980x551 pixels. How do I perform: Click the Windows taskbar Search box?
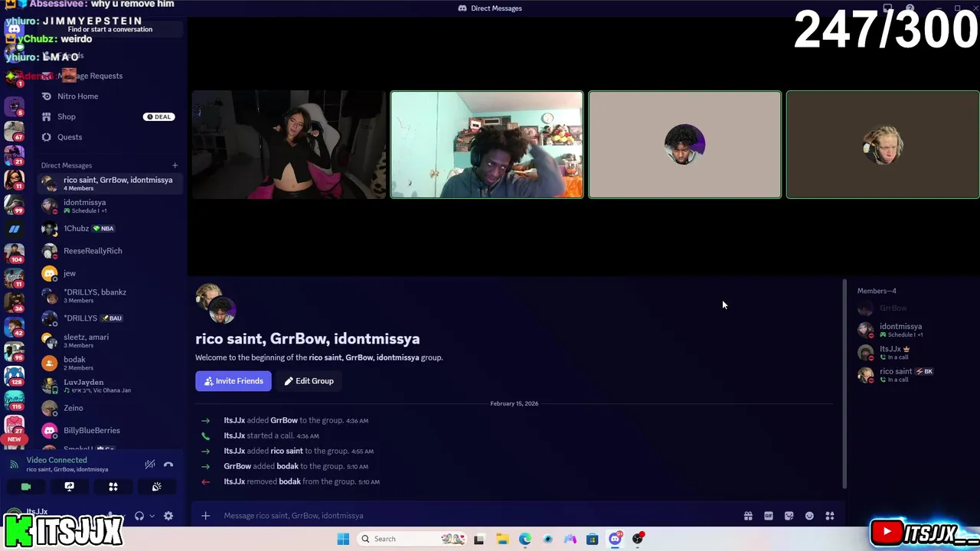[x=412, y=539]
